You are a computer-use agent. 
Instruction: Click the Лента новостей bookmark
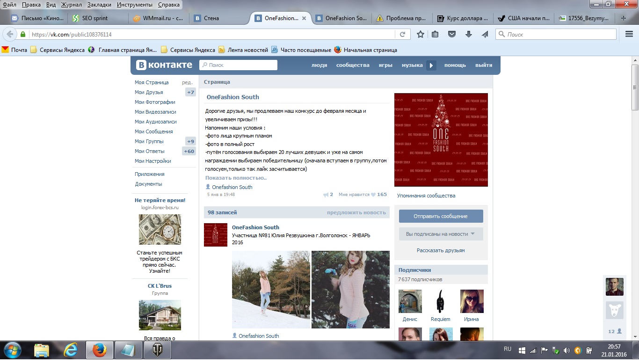point(243,50)
